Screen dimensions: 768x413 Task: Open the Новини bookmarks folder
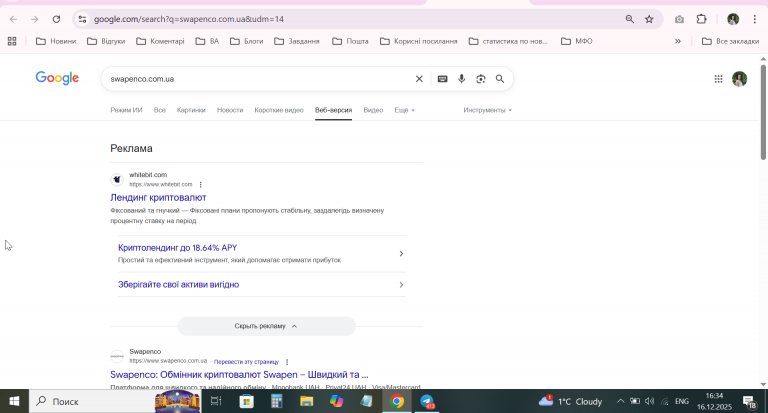(x=56, y=41)
